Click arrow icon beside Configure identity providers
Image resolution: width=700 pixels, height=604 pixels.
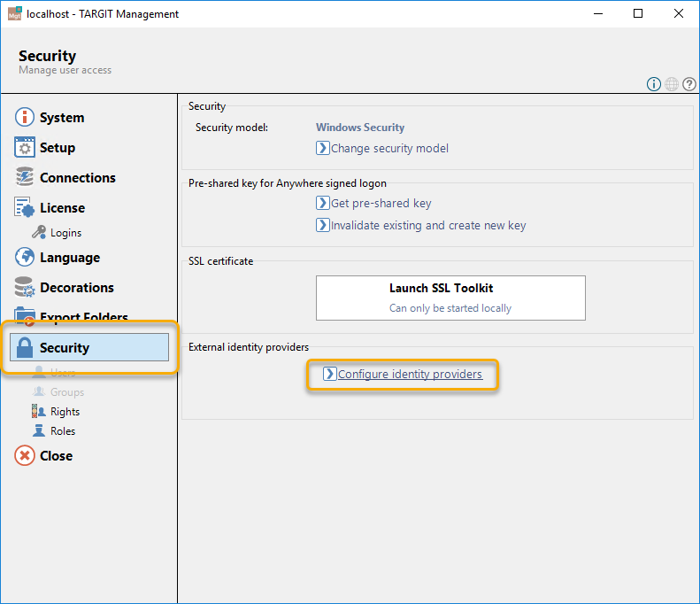pos(329,374)
